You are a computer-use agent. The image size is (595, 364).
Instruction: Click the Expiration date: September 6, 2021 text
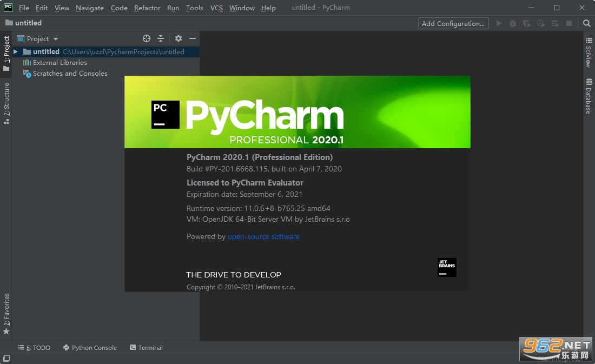244,194
